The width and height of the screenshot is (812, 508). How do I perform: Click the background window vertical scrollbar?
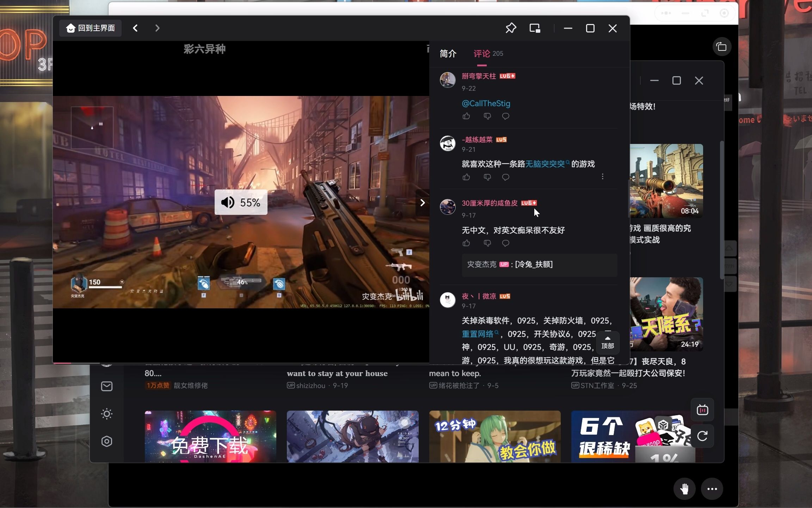[x=722, y=210]
